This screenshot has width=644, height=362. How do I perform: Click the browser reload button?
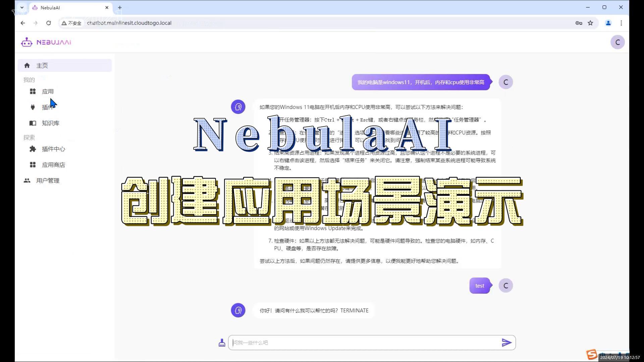click(x=49, y=23)
